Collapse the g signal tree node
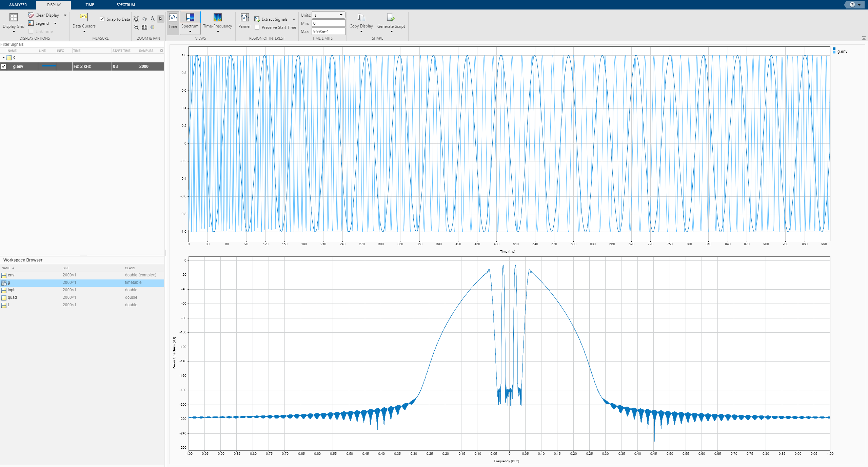868x467 pixels. tap(3, 58)
